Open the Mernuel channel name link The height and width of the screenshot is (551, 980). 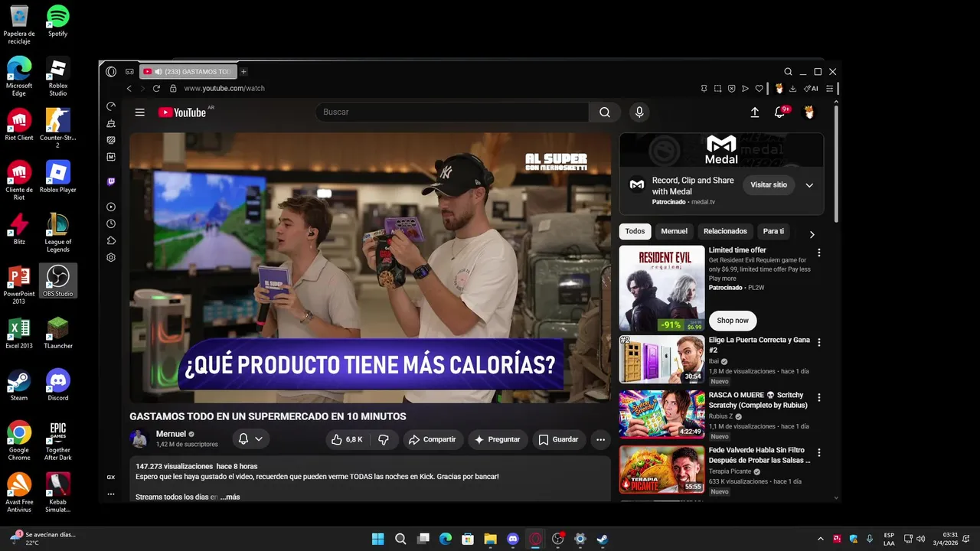pos(171,434)
